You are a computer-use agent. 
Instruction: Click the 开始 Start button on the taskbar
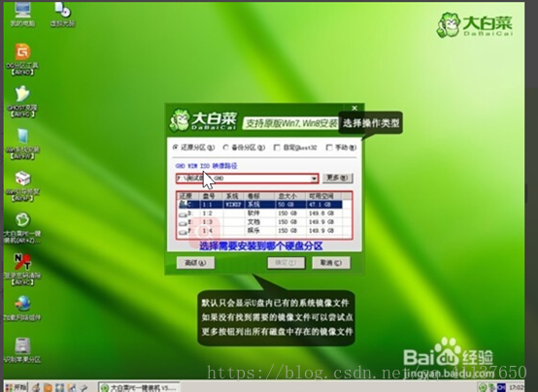pos(16,387)
